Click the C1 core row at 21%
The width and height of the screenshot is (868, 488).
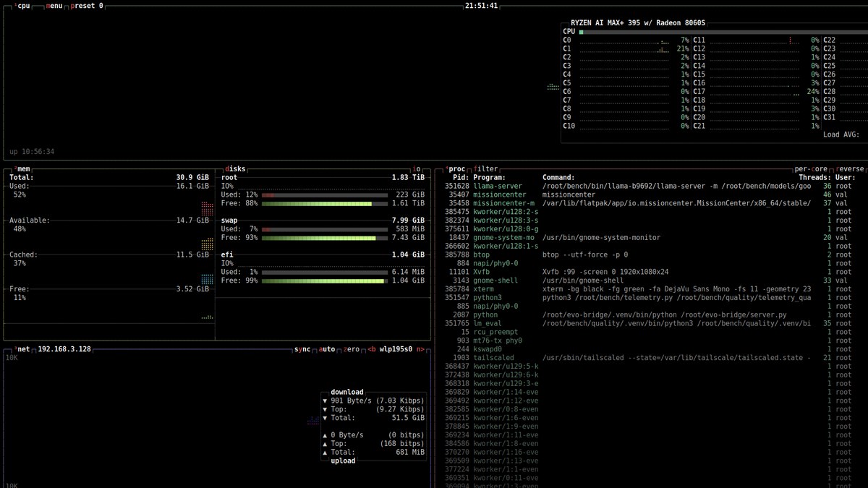point(626,49)
